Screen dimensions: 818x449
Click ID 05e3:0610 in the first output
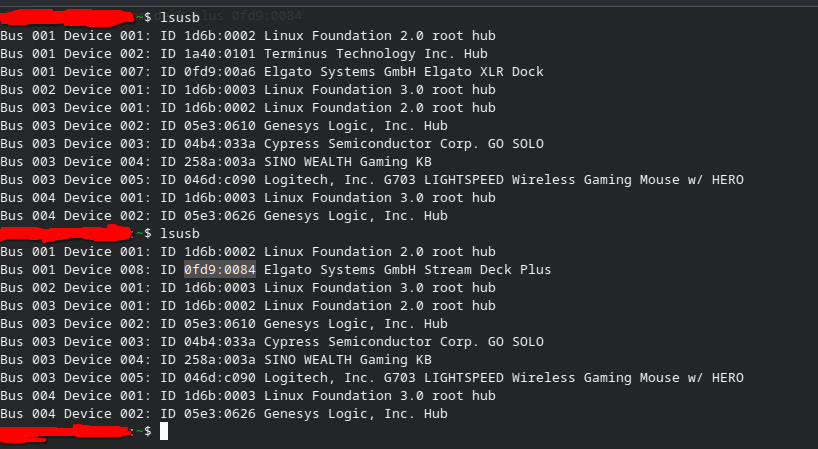tap(220, 126)
